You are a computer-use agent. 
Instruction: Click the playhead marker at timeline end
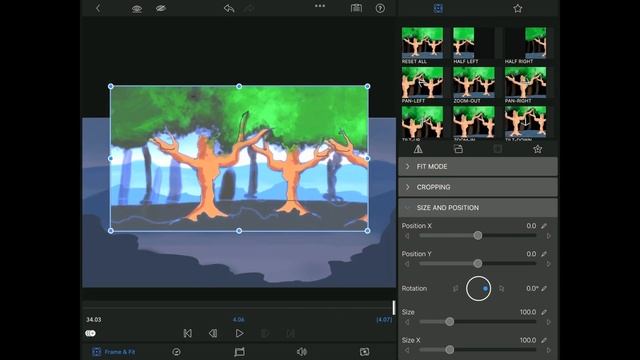[393, 307]
